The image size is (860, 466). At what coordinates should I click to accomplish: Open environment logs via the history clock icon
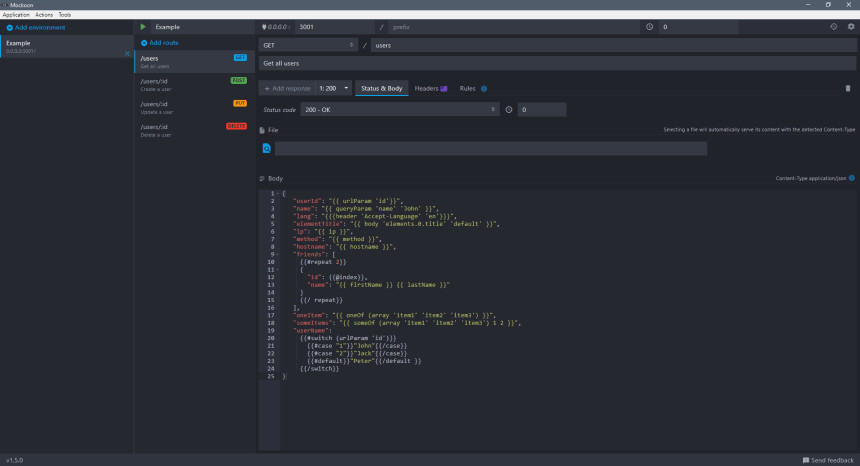tap(834, 26)
